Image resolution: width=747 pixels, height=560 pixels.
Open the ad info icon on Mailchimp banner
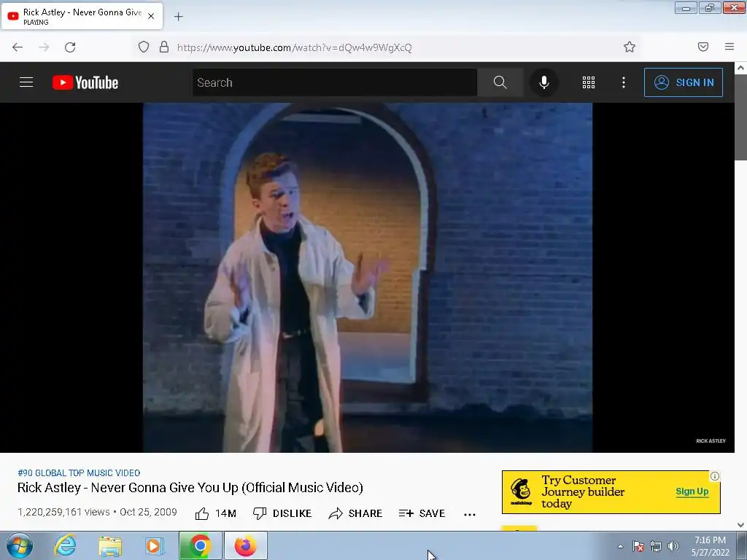point(715,476)
